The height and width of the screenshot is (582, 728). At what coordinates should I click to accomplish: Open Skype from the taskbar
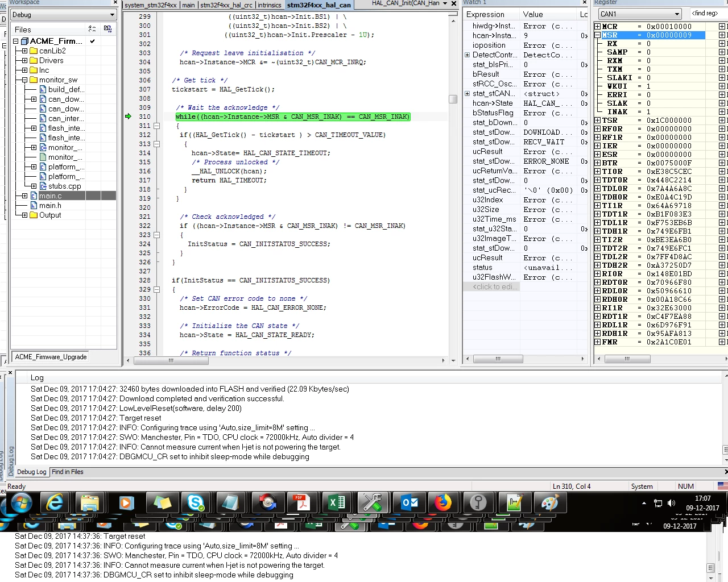[x=196, y=503]
